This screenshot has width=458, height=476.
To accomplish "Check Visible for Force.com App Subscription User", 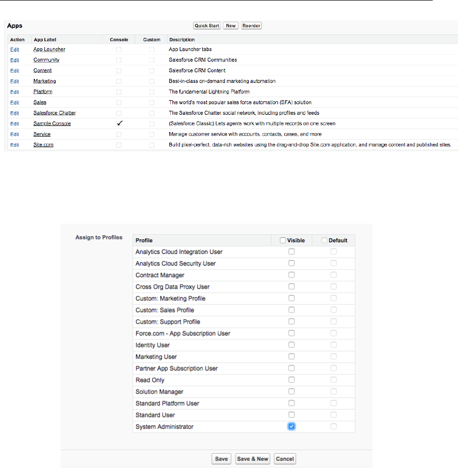I will pyautogui.click(x=292, y=333).
